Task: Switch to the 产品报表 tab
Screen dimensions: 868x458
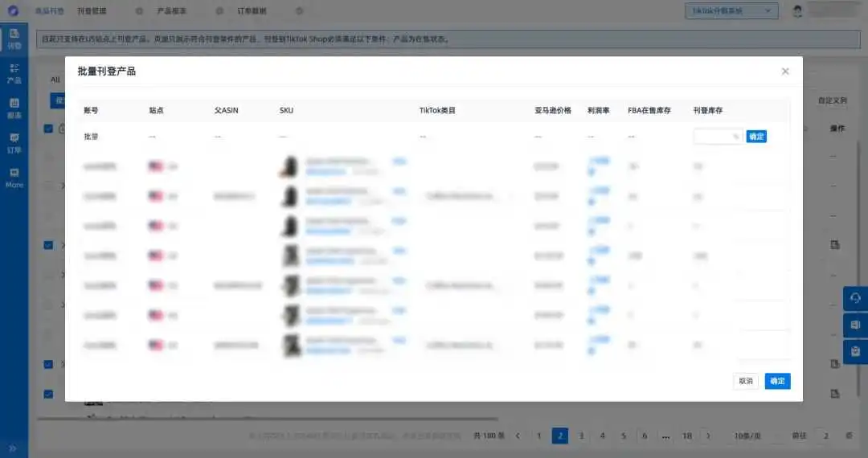Action: point(172,11)
